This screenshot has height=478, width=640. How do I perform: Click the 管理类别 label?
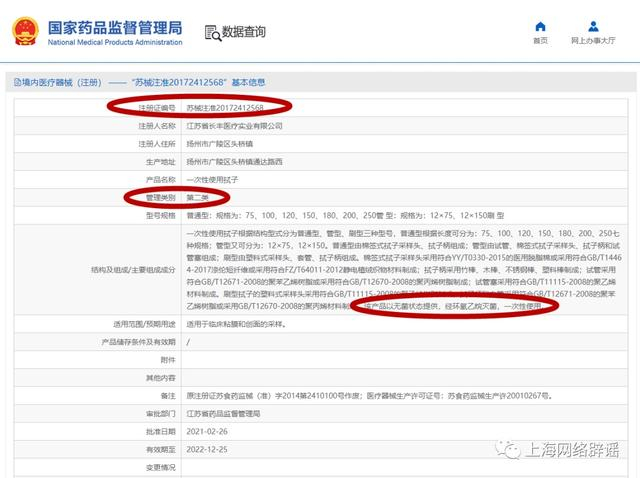[160, 198]
